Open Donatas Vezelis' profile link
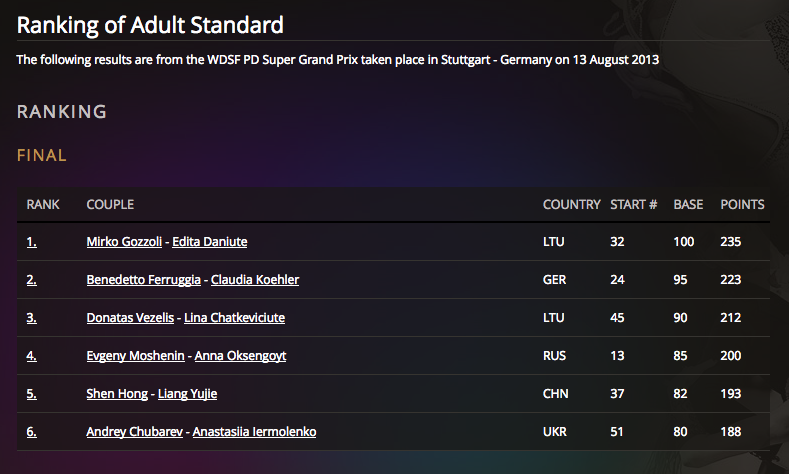The image size is (789, 474). [130, 318]
